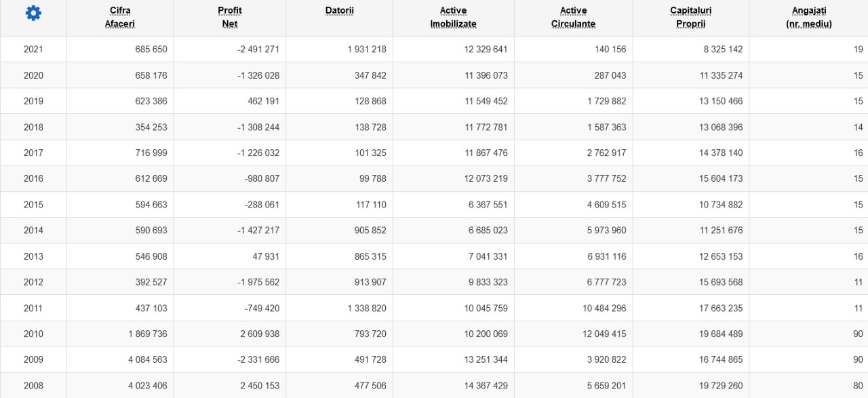Select turnover value 4 084 563

point(148,359)
